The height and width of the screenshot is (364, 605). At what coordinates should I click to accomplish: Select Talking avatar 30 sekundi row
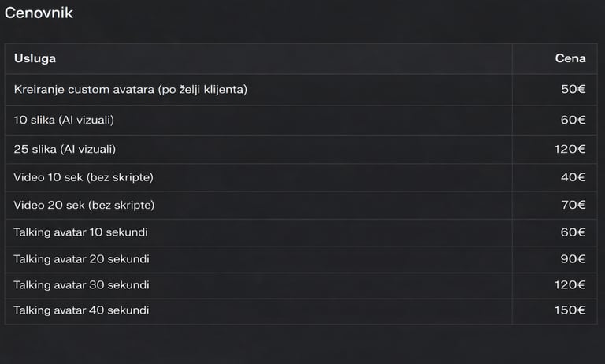(x=82, y=284)
